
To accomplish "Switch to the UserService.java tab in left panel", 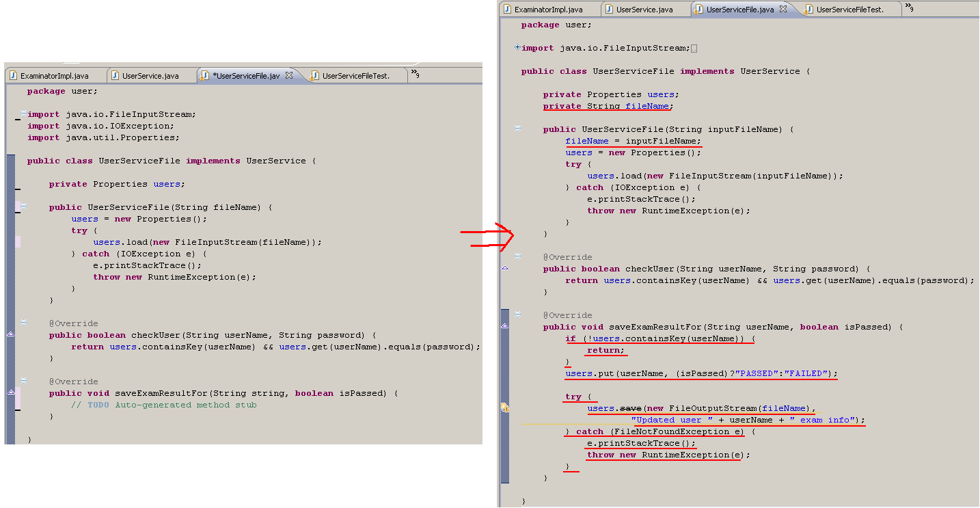I will tap(150, 75).
